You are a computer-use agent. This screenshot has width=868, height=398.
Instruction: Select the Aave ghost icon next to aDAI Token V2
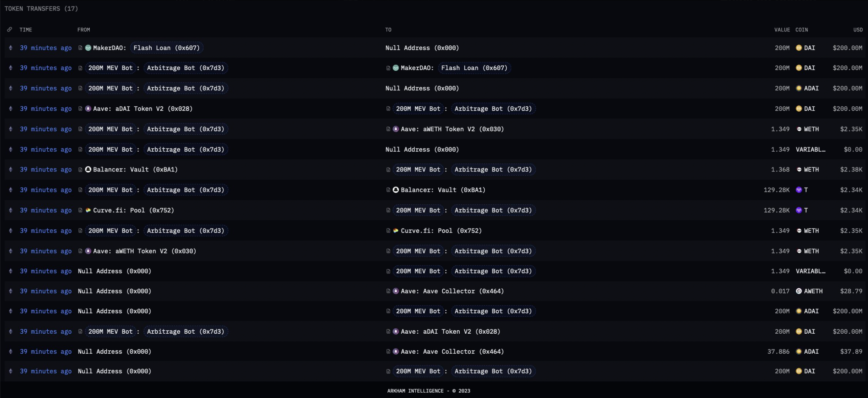(88, 109)
